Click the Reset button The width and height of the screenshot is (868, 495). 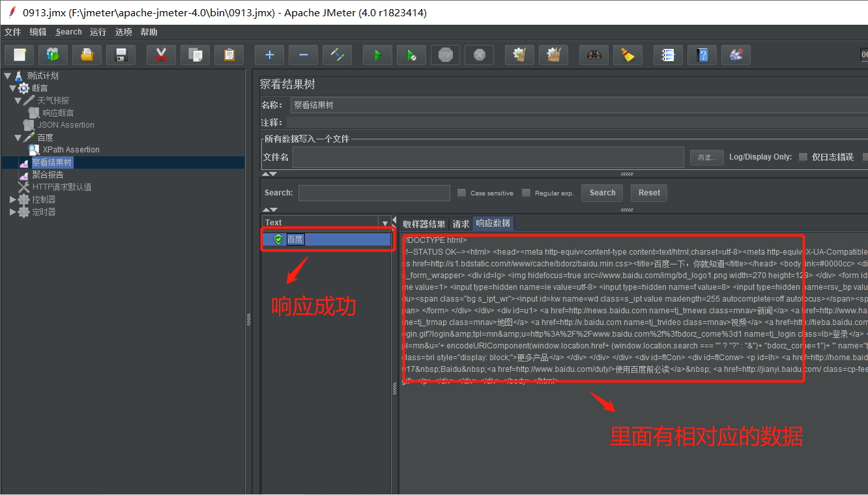(x=649, y=193)
